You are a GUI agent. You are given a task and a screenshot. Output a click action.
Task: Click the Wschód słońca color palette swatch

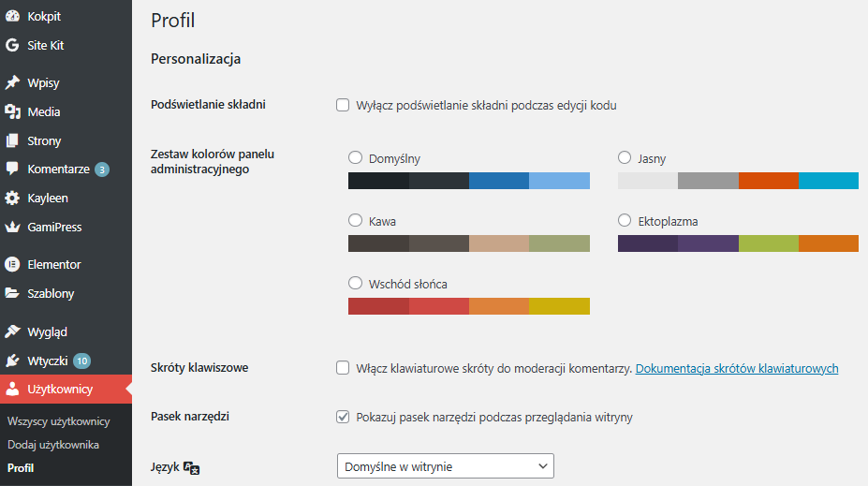coord(468,305)
